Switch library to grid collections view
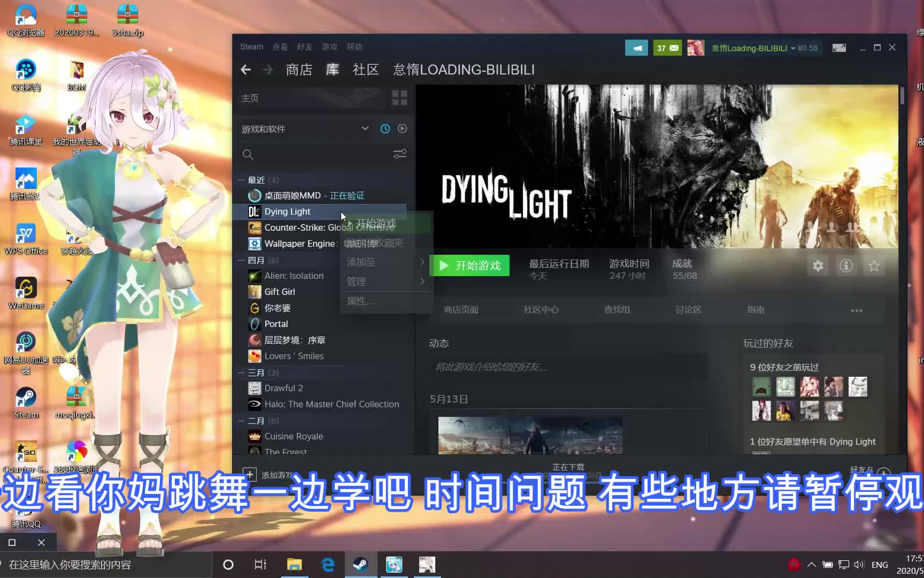The width and height of the screenshot is (924, 578). (x=399, y=98)
